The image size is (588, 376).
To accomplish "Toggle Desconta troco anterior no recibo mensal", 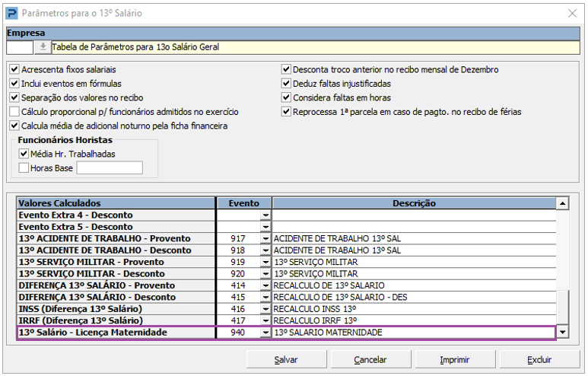I will coord(286,69).
